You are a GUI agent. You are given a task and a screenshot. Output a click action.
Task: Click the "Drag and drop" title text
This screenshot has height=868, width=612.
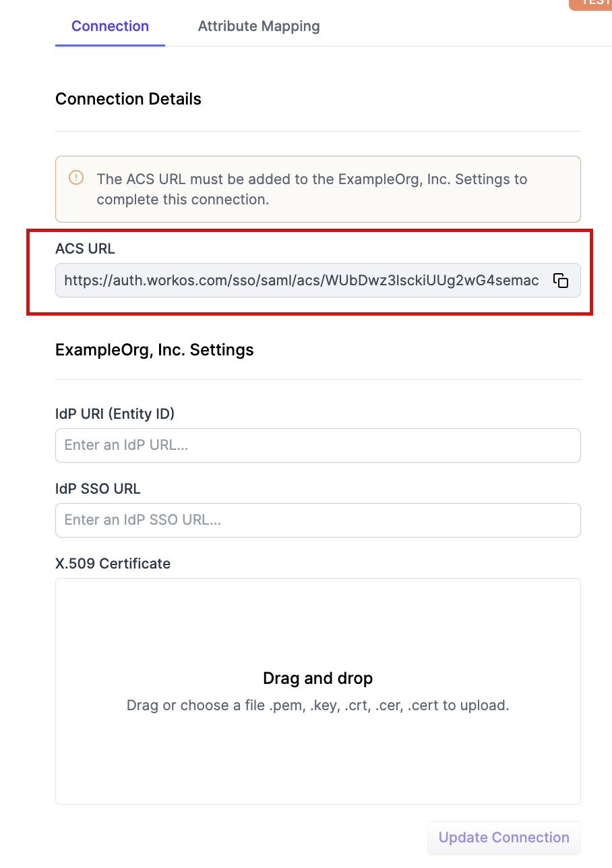(317, 678)
